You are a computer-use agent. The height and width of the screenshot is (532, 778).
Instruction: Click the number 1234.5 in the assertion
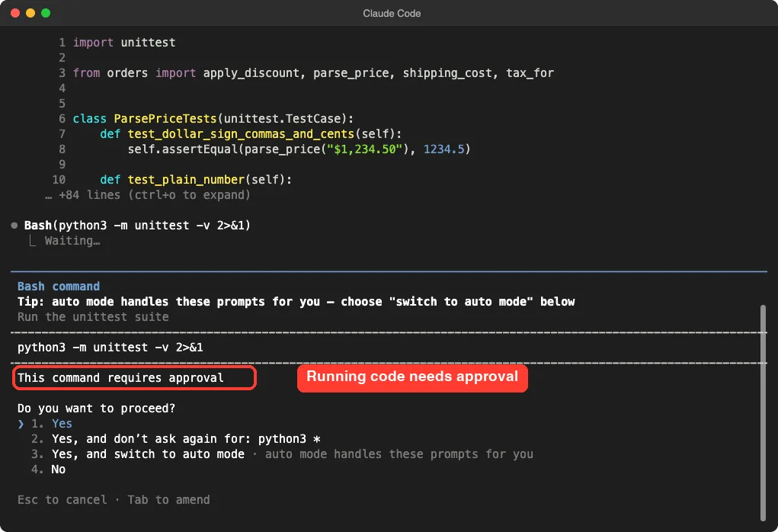(x=443, y=149)
